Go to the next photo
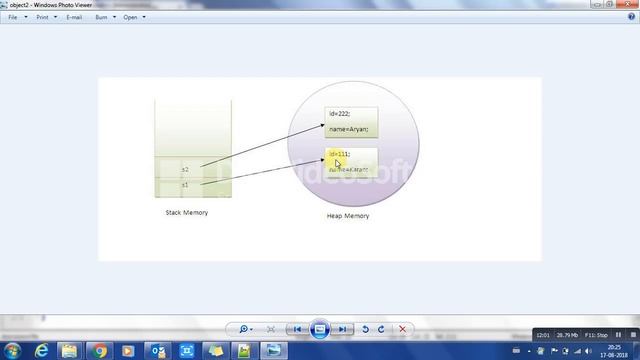The image size is (640, 360). 342,329
